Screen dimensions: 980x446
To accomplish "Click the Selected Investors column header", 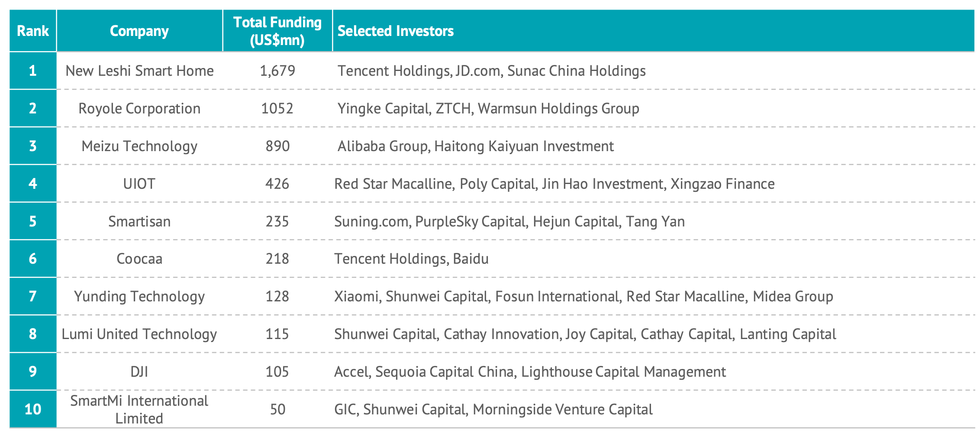I will point(395,31).
